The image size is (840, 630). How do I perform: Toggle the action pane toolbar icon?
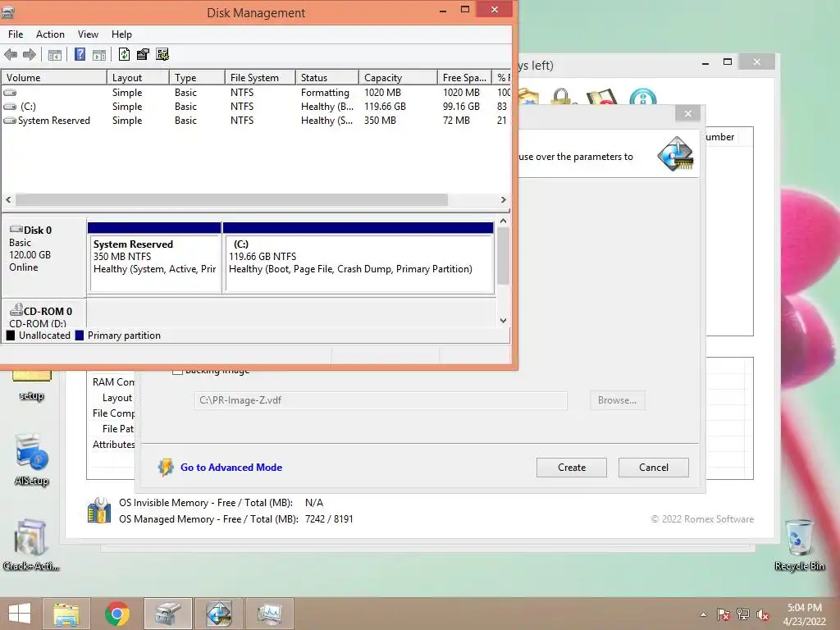tap(99, 55)
